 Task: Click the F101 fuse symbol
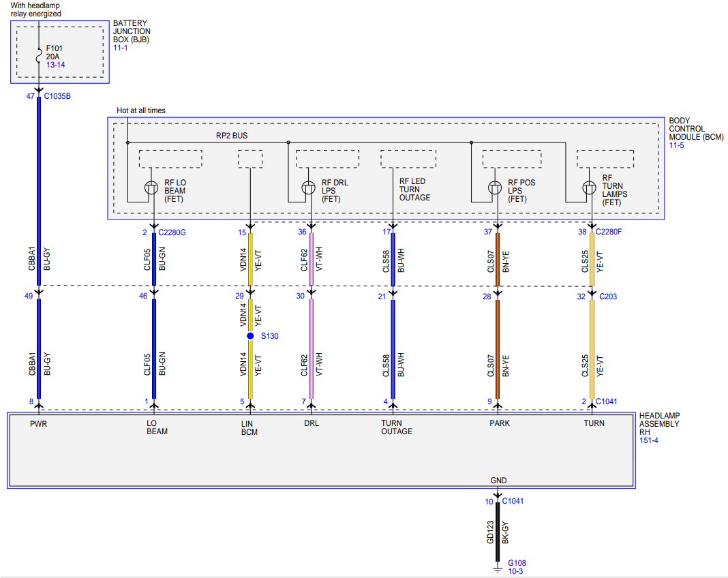coord(39,56)
